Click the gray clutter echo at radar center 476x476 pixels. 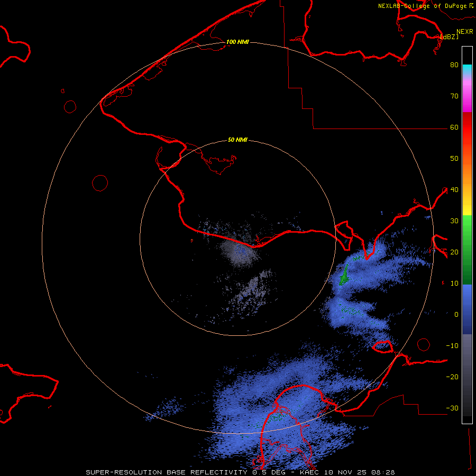(x=240, y=252)
